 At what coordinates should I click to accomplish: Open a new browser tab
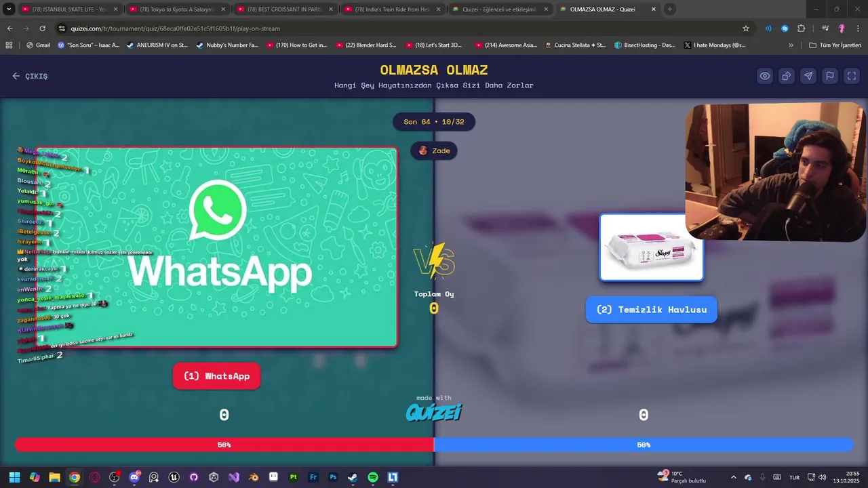[670, 9]
